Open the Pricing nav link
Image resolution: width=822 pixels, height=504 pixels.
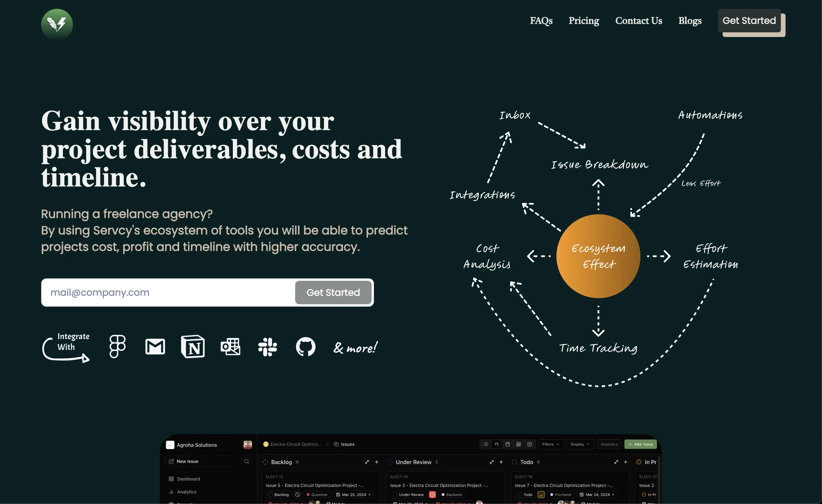click(584, 21)
